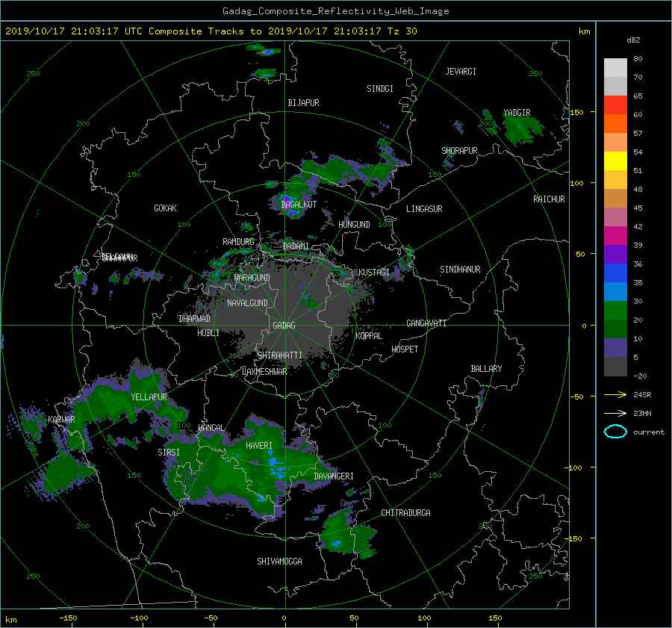This screenshot has width=672, height=628.
Task: Click the CHITRADURGA city label
Action: click(405, 513)
